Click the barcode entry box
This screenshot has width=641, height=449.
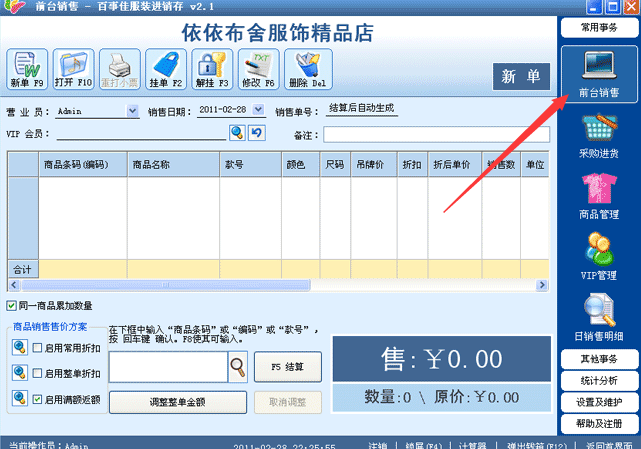[168, 367]
